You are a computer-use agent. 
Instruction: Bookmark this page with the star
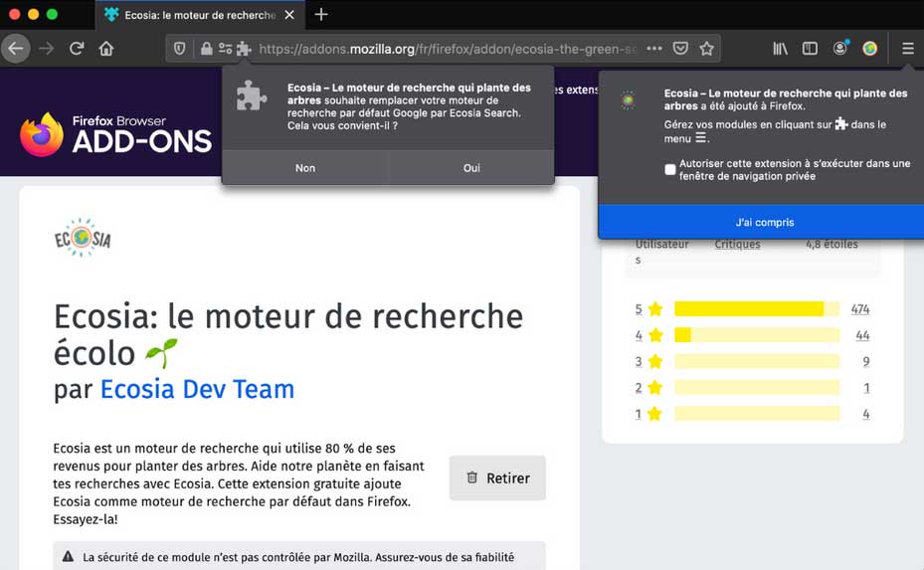[x=706, y=49]
